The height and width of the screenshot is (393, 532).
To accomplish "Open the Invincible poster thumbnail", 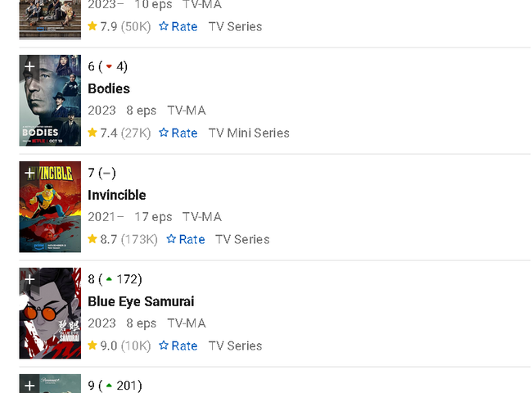I will click(50, 206).
